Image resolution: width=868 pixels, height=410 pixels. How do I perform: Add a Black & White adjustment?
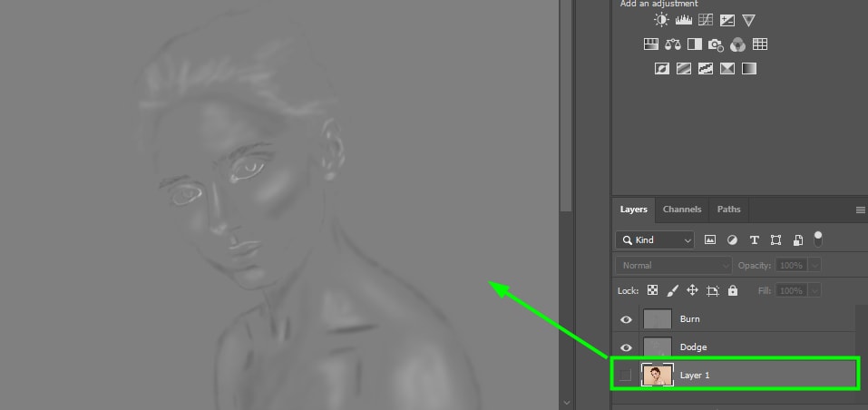click(694, 44)
